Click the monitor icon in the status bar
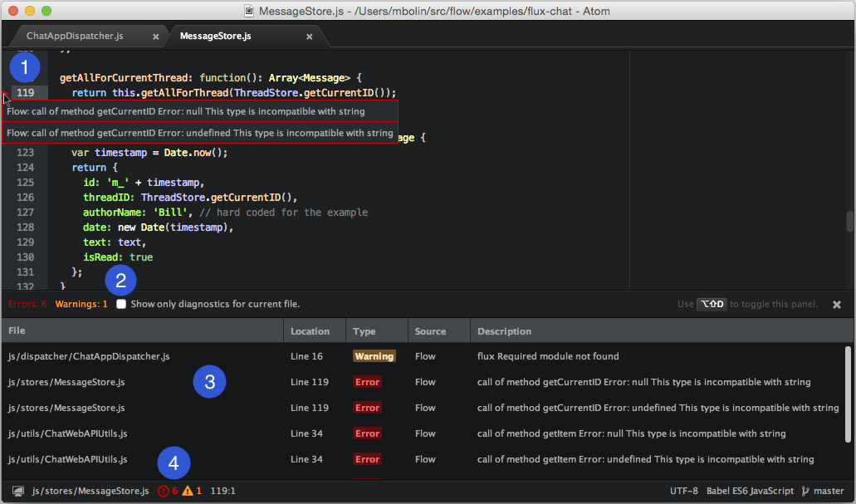 tap(18, 491)
